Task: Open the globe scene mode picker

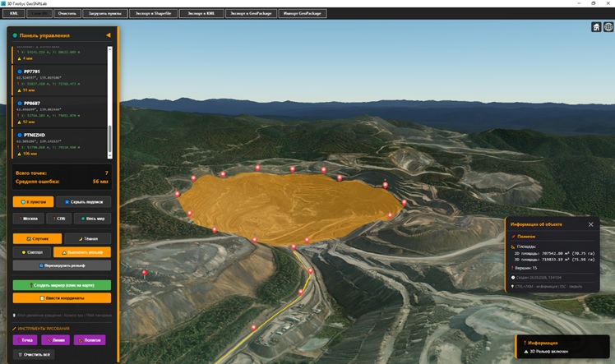Action: [x=608, y=27]
